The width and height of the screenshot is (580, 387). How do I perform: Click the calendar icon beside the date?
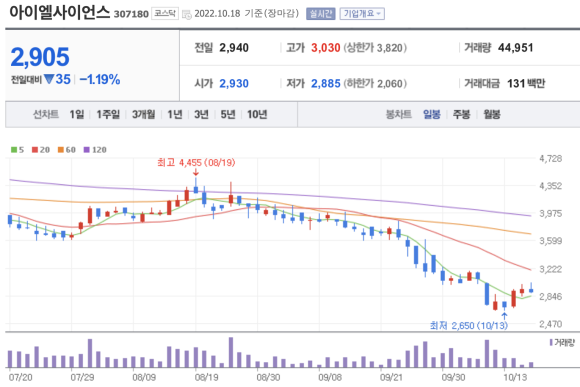click(187, 14)
